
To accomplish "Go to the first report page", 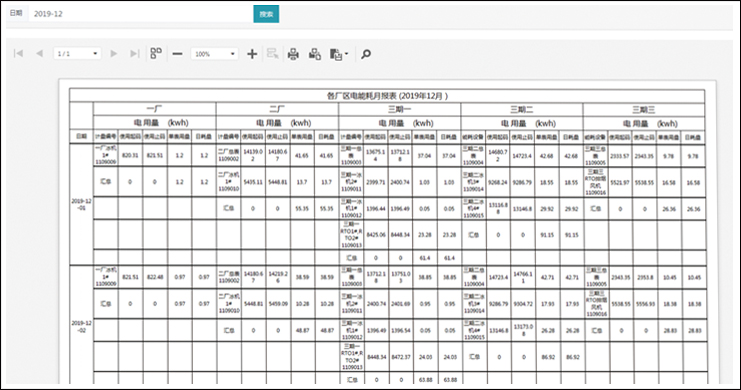I will coord(18,53).
